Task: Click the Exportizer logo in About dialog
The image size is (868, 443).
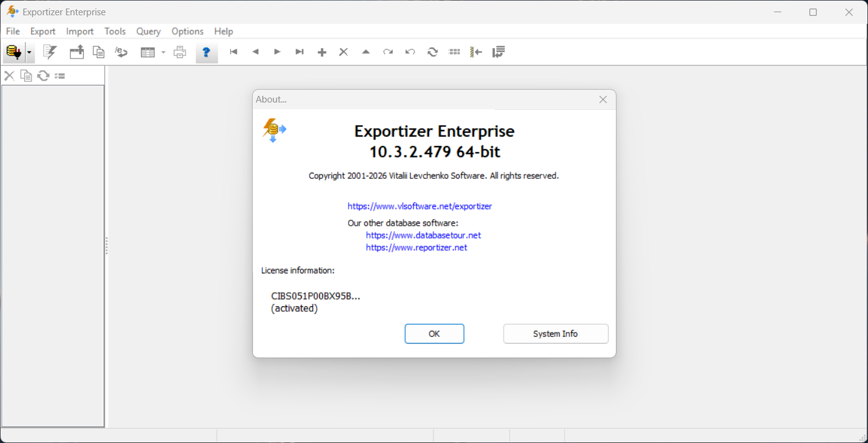Action: [x=274, y=130]
